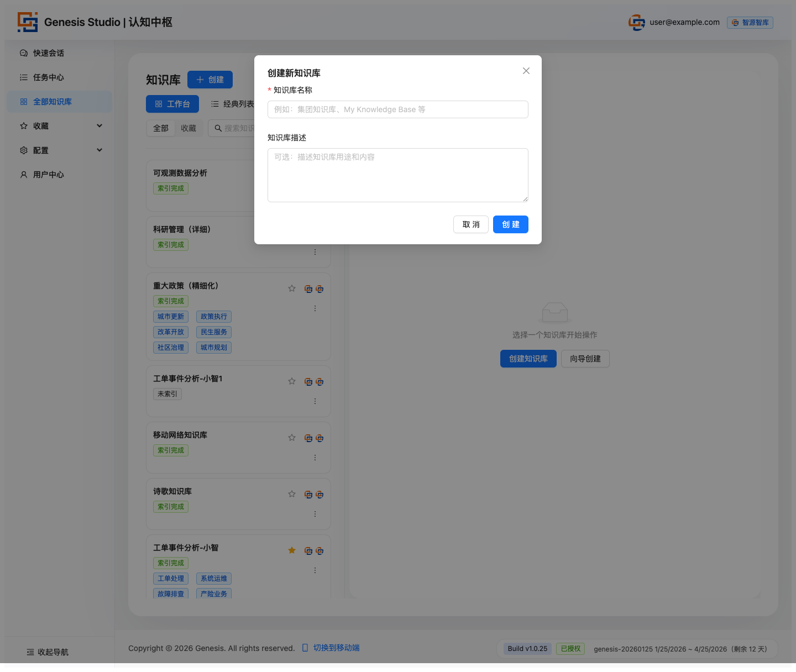Click 取消 in the create dialog
The image size is (796, 672).
pyautogui.click(x=470, y=224)
